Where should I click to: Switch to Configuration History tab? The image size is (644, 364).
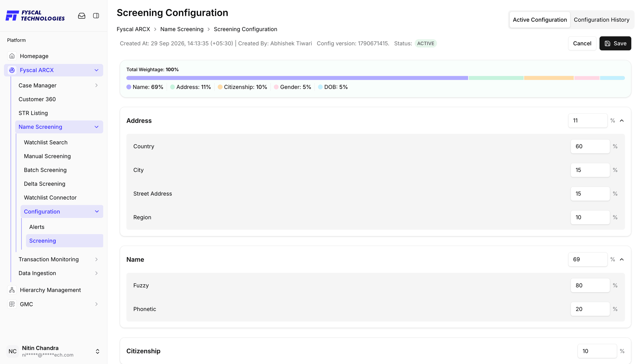601,20
